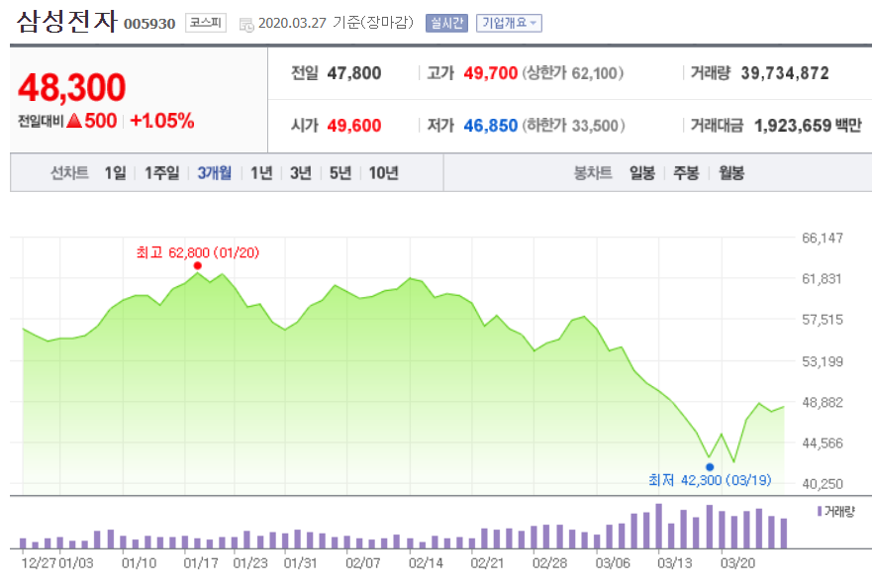This screenshot has width=872, height=588.
Task: Click the 2020.03.27 기준(장마감) date text
Action: point(336,23)
